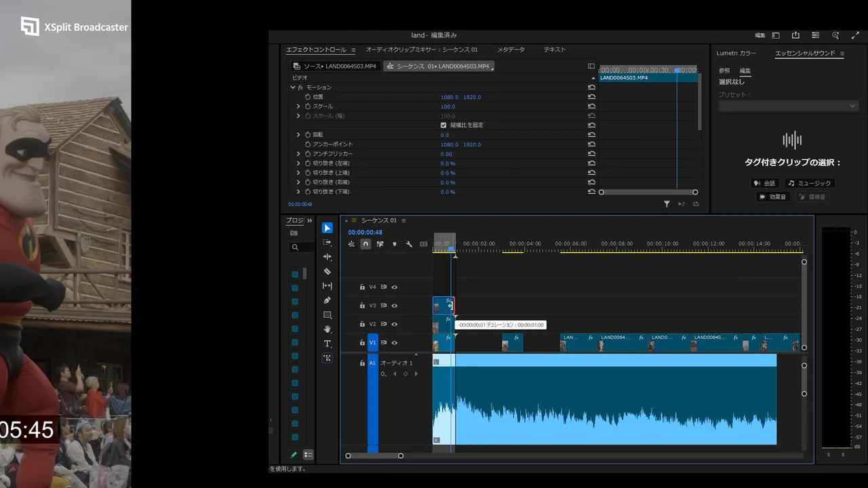Click the insert/overwrite nest sequences icon

tap(351, 244)
